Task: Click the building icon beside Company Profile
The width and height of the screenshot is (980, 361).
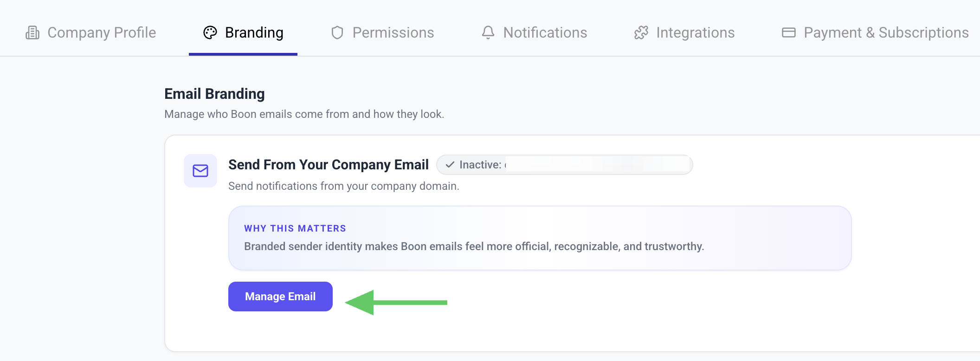Action: (x=32, y=32)
